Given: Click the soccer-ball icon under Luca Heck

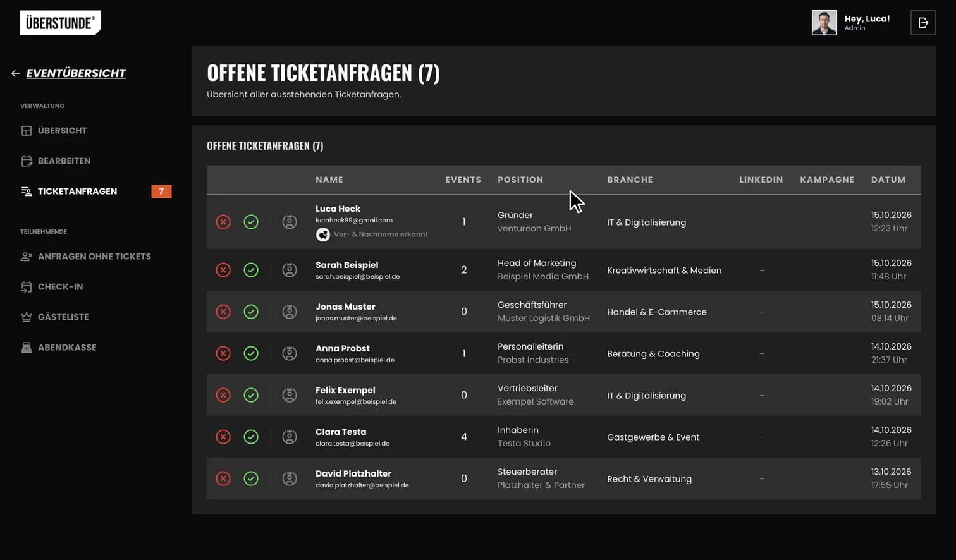Looking at the screenshot, I should [x=322, y=234].
